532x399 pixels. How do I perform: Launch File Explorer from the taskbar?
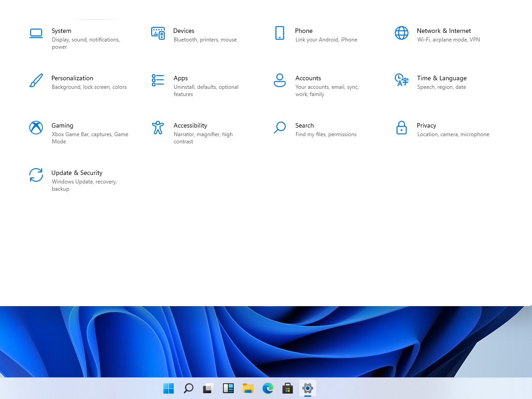[x=248, y=388]
